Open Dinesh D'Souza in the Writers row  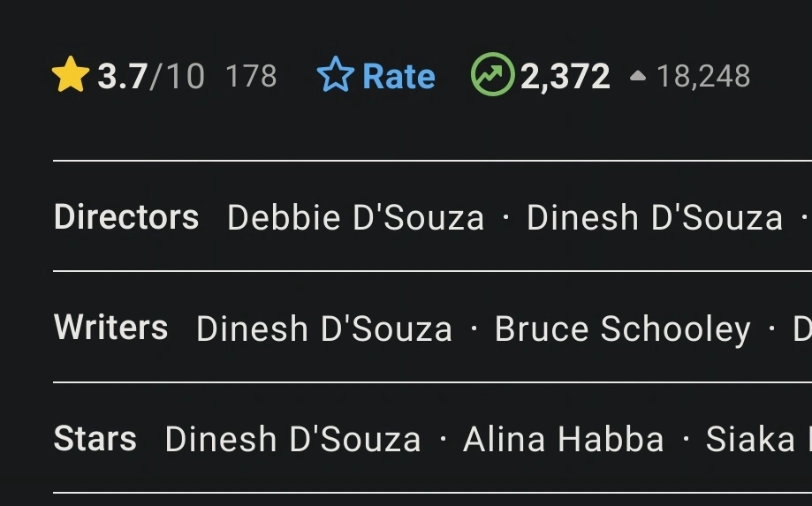pos(323,329)
